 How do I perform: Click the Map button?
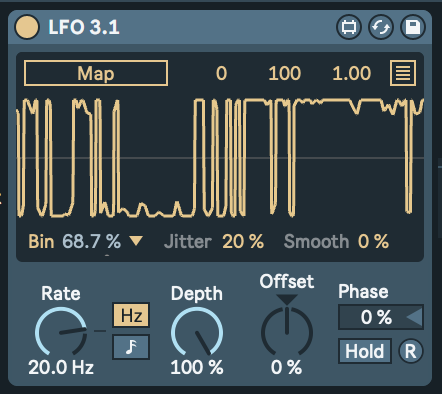point(96,73)
